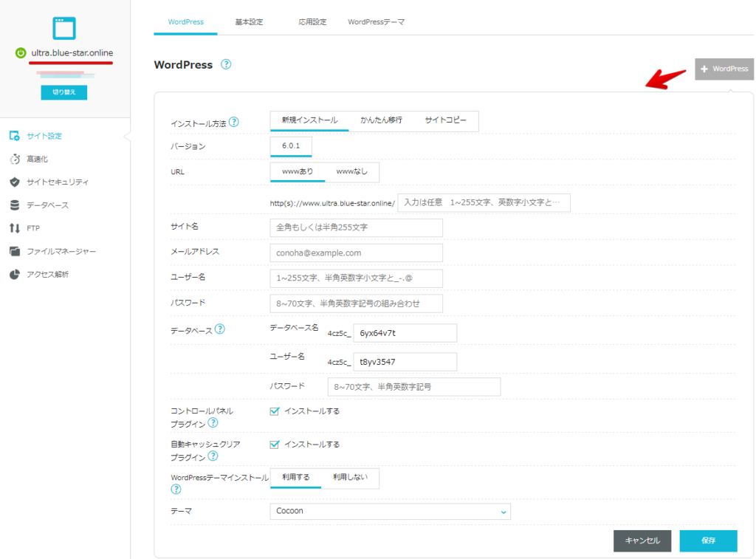Open サイトセキュリティ in the sidebar
756x559 pixels.
[x=58, y=182]
